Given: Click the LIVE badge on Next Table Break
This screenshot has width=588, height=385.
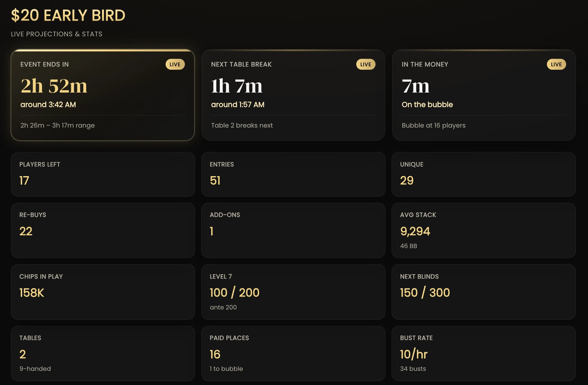Looking at the screenshot, I should (366, 64).
